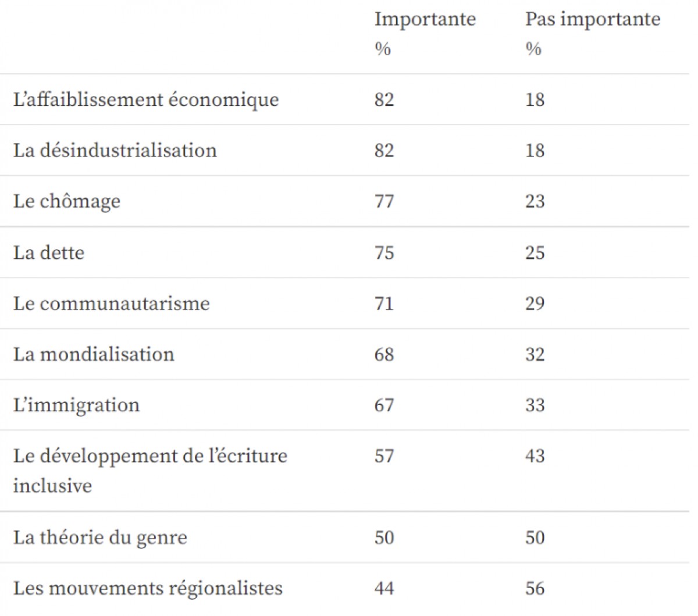Click the 'La dette' row label

49,253
